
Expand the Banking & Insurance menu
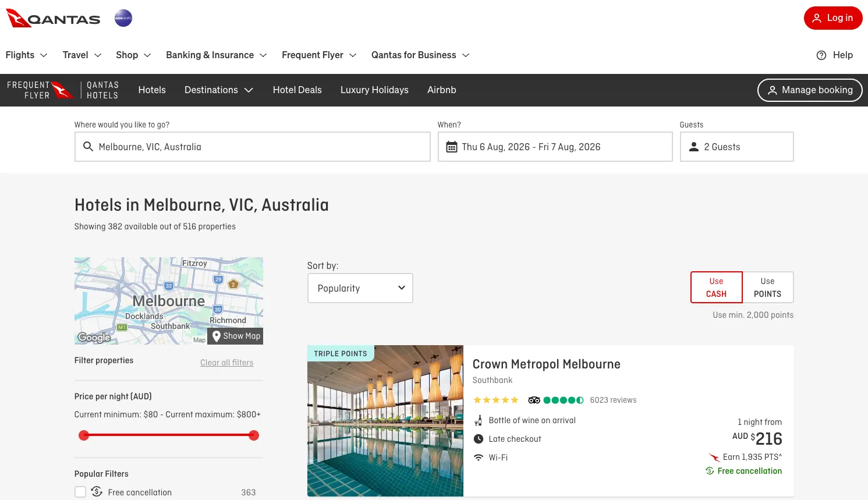tap(217, 55)
